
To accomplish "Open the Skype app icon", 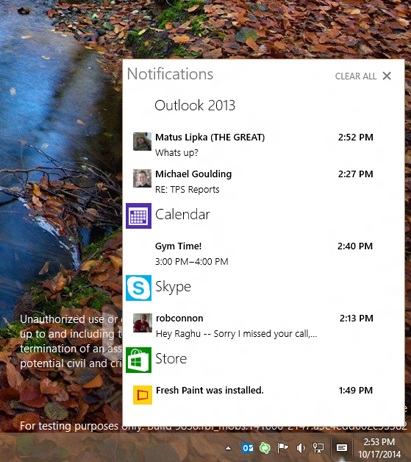I will (139, 288).
